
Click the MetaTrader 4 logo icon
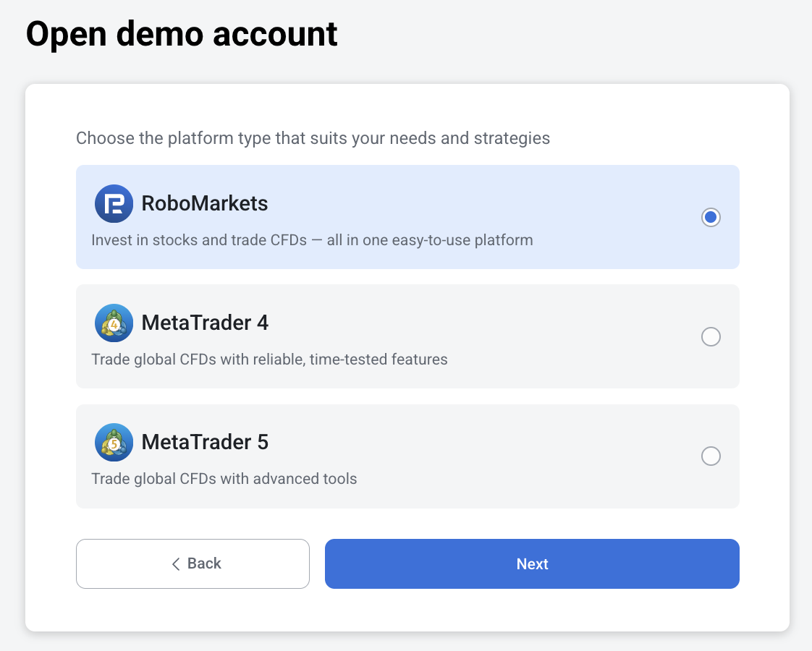tap(114, 323)
